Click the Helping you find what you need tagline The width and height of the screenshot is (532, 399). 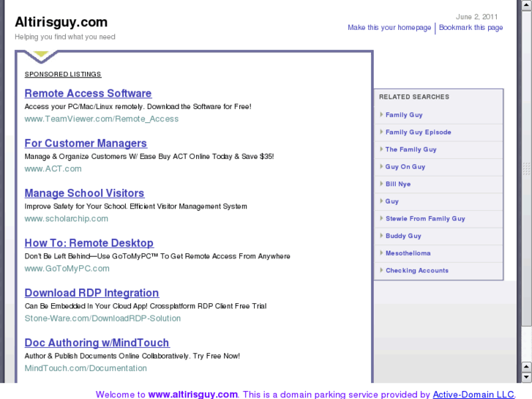pyautogui.click(x=65, y=37)
